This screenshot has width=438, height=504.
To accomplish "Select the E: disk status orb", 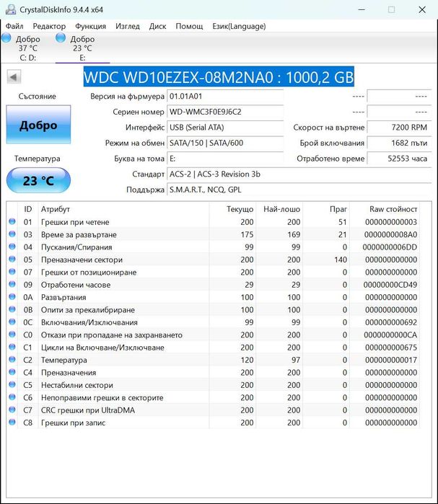I will [x=61, y=38].
